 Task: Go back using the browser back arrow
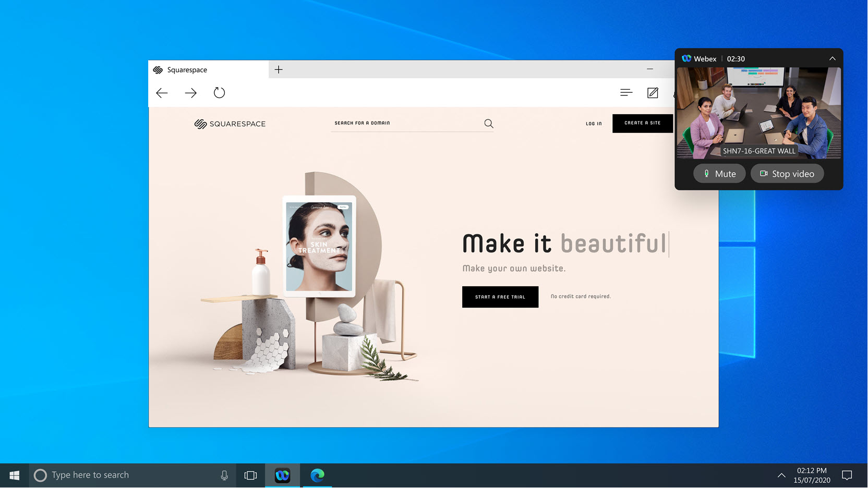pyautogui.click(x=162, y=93)
